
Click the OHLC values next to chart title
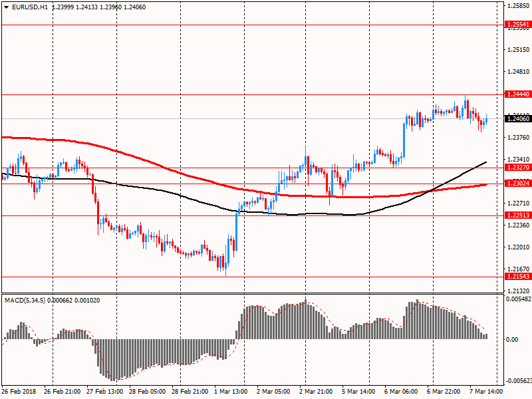click(98, 7)
